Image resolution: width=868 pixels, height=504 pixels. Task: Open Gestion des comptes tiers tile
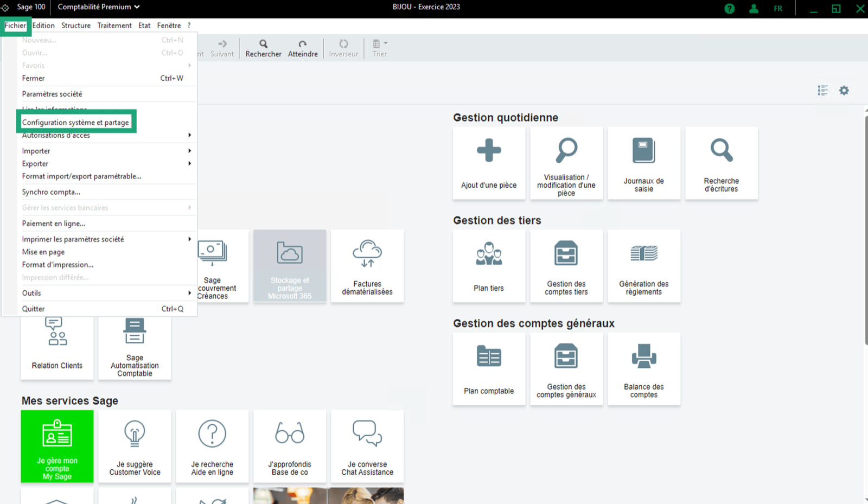(566, 266)
